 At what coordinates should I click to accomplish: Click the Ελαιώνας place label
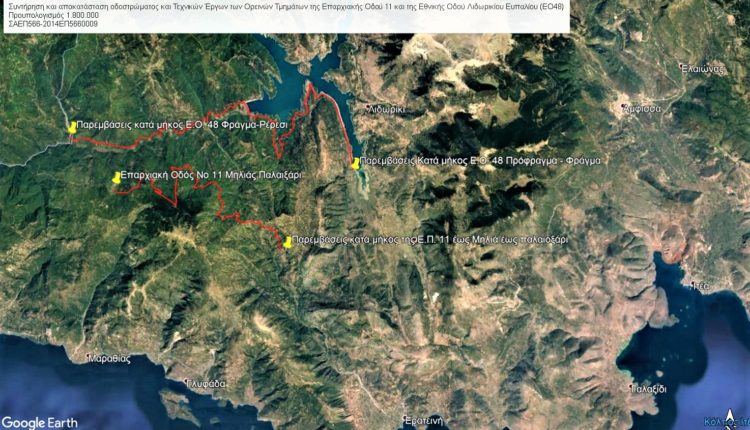(702, 69)
